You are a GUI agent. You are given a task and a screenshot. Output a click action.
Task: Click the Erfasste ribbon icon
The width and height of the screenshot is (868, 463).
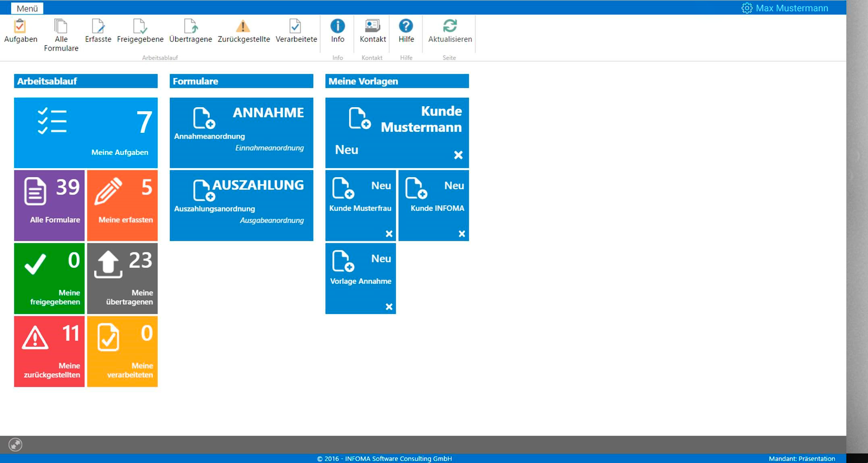(98, 27)
